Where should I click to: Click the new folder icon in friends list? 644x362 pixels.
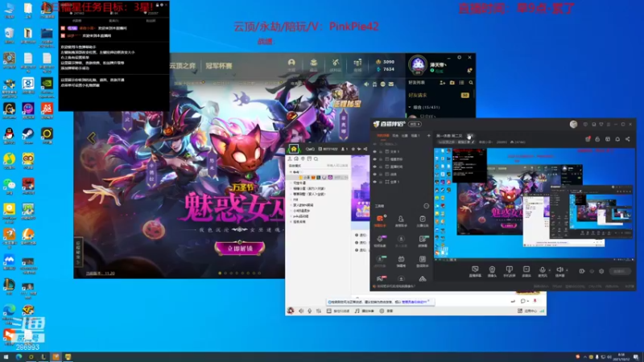[452, 83]
